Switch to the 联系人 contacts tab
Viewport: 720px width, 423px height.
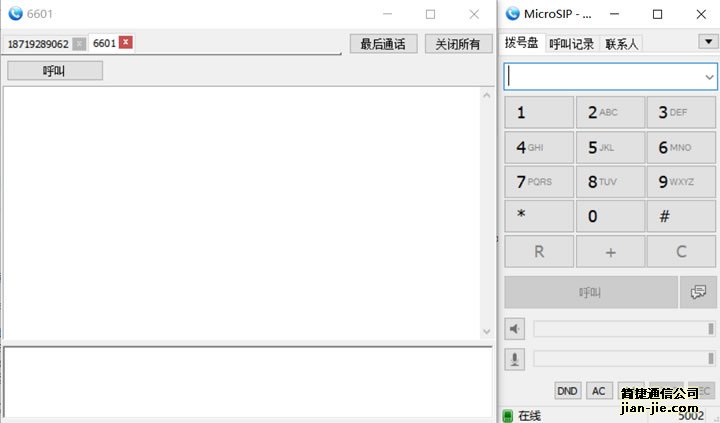(x=621, y=44)
